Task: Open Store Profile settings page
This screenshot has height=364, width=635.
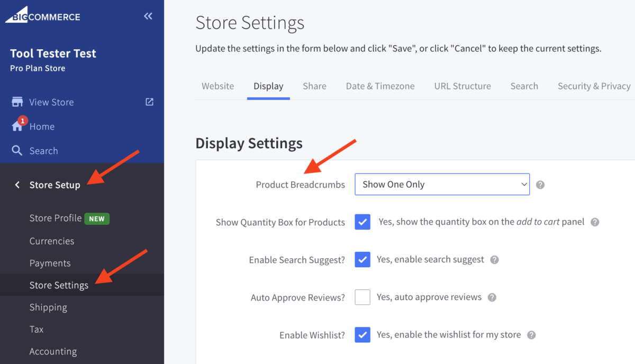Action: coord(56,219)
